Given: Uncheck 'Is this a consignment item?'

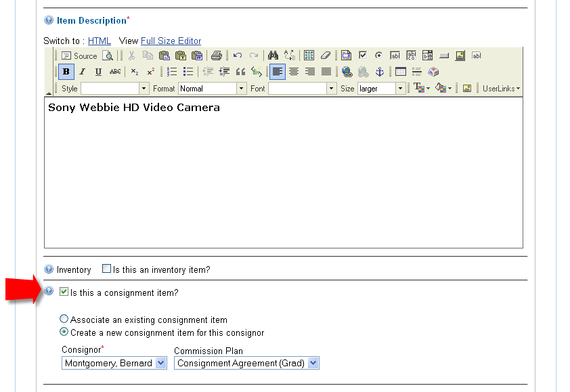Looking at the screenshot, I should 64,292.
